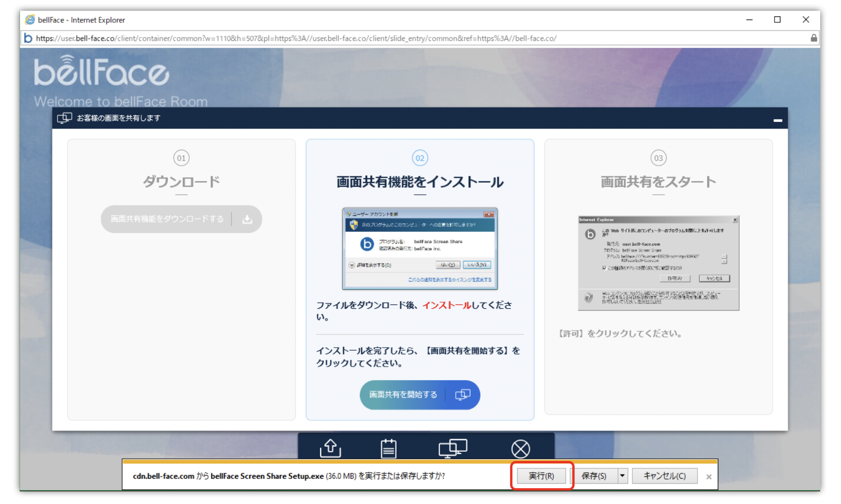Click the Internet Explorer icon in title bar

(x=30, y=20)
